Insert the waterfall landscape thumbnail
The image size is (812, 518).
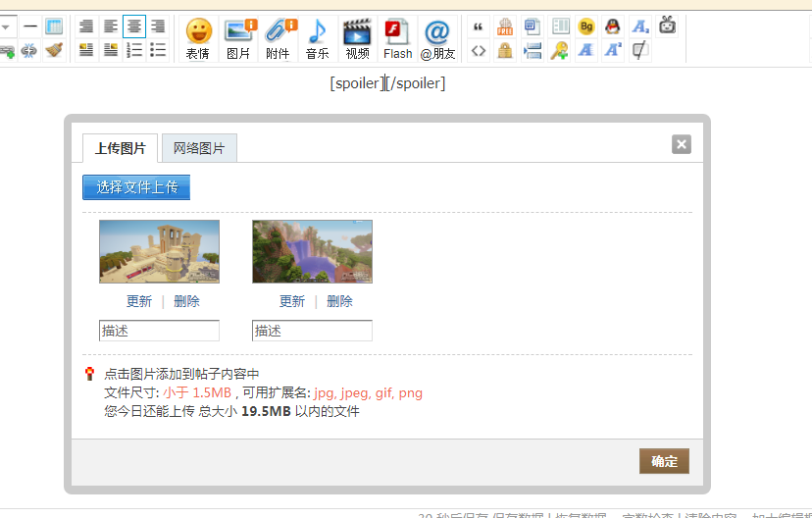point(312,251)
